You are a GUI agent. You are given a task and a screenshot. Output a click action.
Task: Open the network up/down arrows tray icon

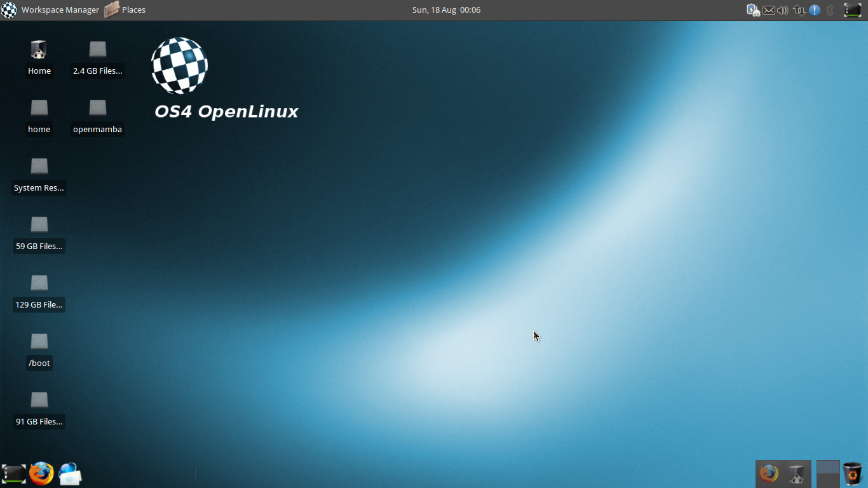799,10
